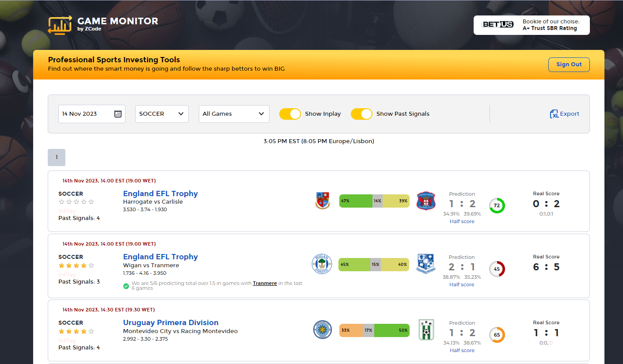The width and height of the screenshot is (623, 364).
Task: Click Half score under Harrogate prediction
Action: click(462, 221)
